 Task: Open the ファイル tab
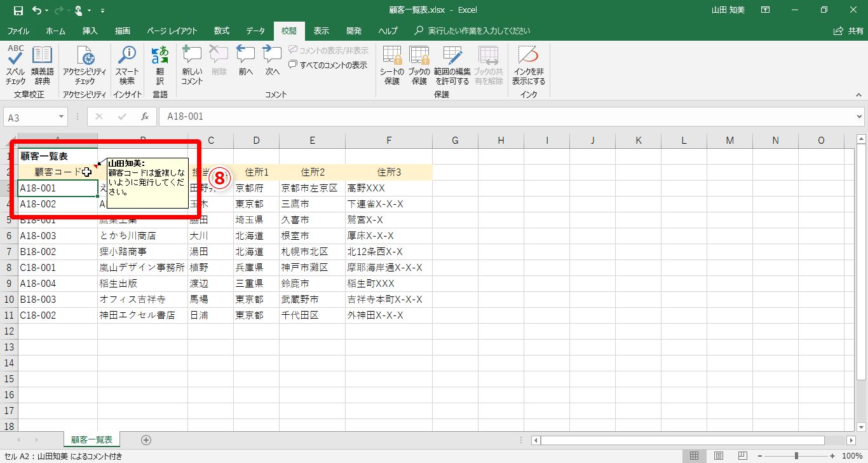18,31
